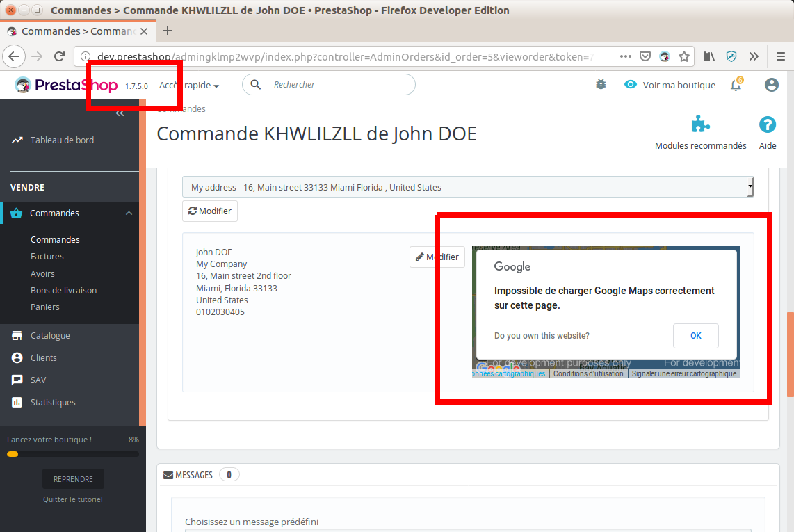
Task: Click pencil Modifier button beside John DOE
Action: (x=437, y=257)
